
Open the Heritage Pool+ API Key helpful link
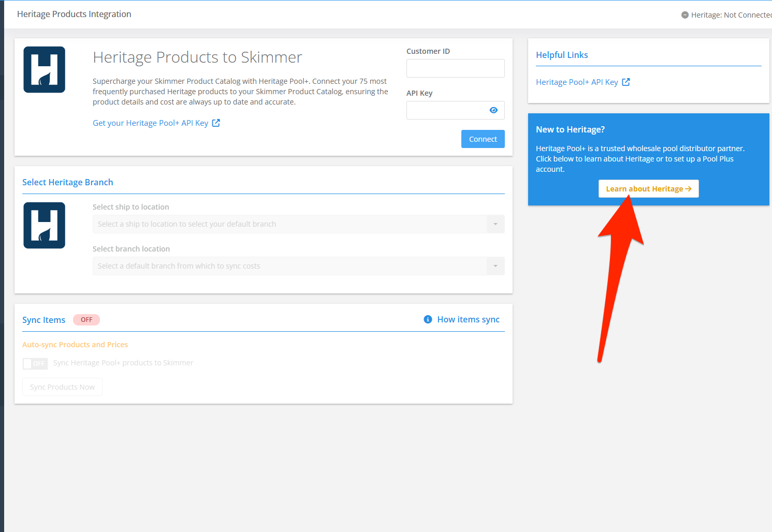click(x=577, y=82)
